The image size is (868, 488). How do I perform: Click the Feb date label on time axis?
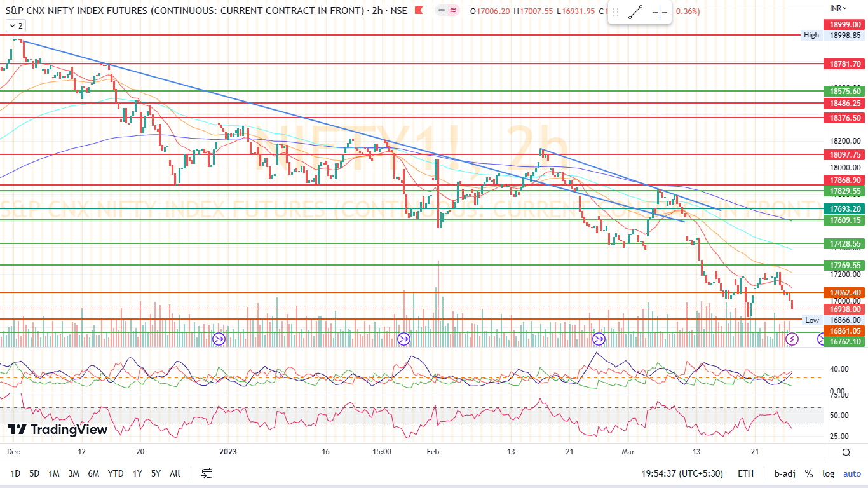click(x=433, y=452)
